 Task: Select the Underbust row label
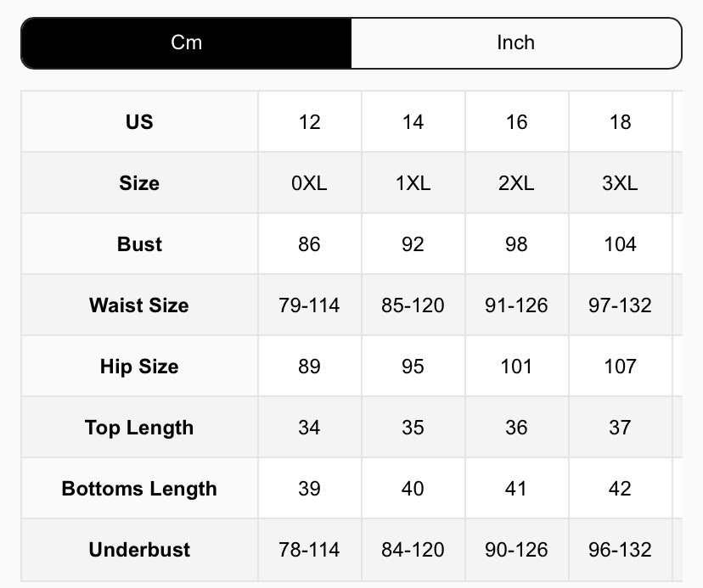tap(138, 549)
